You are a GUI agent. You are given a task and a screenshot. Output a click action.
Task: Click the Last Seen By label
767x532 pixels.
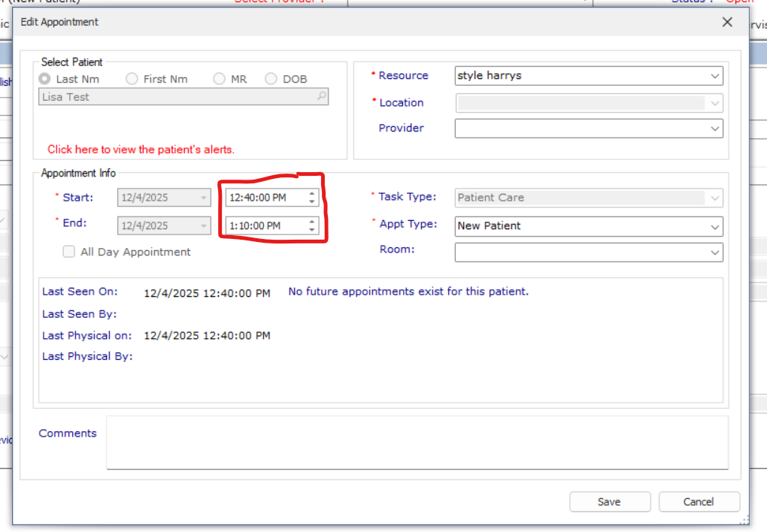(79, 314)
